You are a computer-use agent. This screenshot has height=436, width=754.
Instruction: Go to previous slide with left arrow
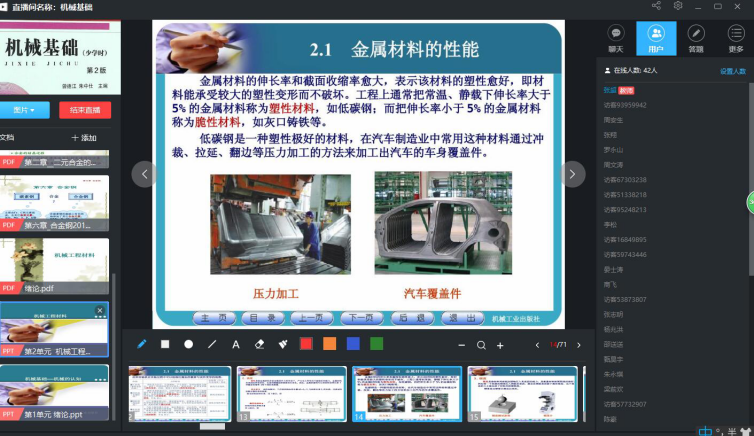tap(144, 174)
